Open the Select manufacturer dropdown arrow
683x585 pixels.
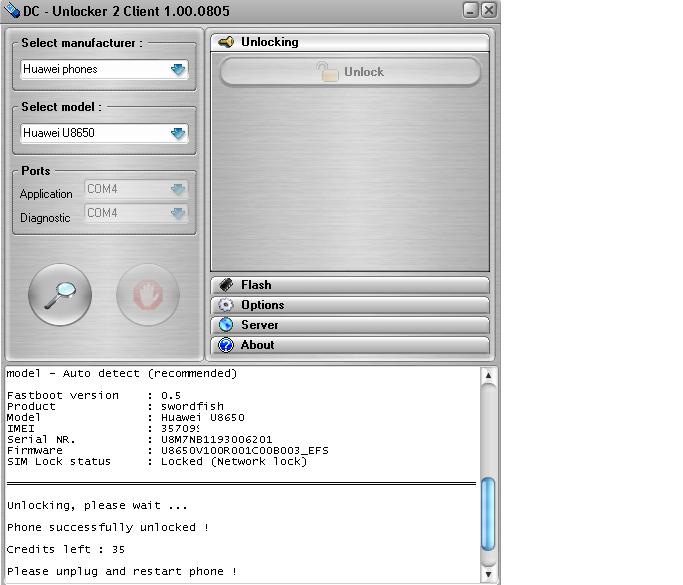tap(178, 70)
